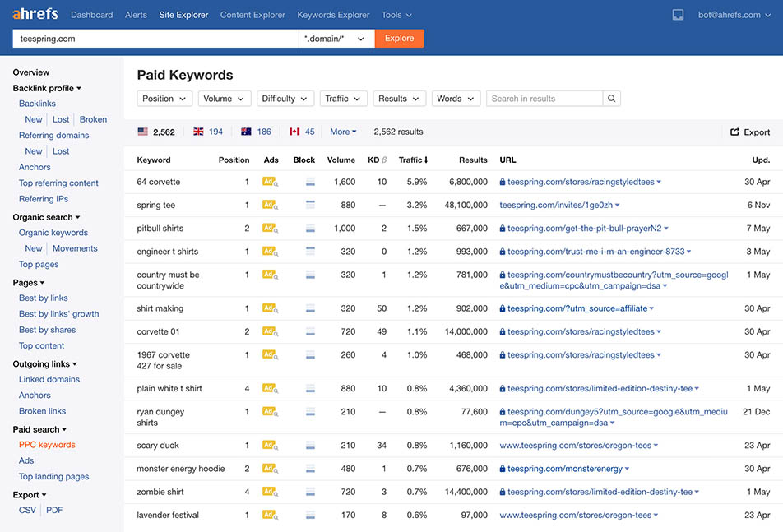Open the Words filter dropdown

pos(456,99)
